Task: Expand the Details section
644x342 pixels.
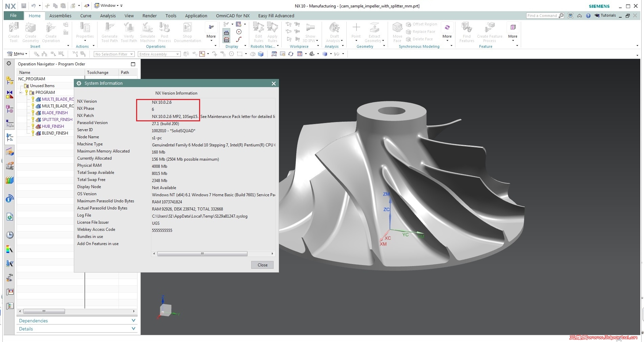Action: click(77, 329)
